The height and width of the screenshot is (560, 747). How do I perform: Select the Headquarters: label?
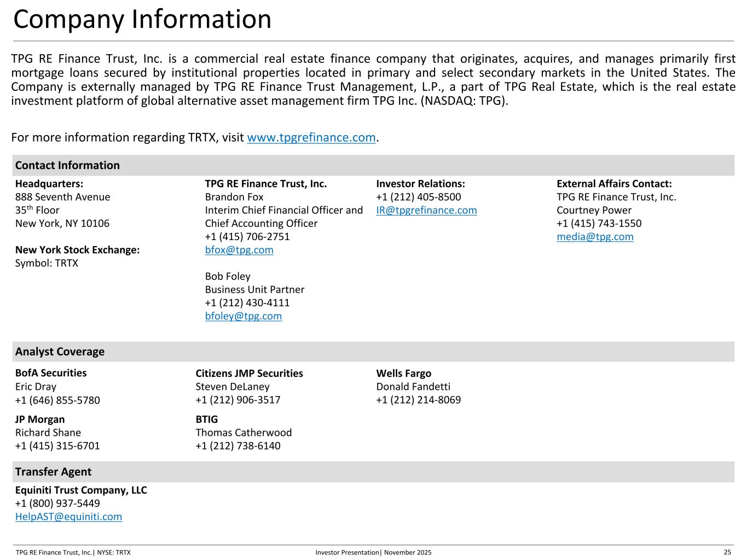(49, 184)
